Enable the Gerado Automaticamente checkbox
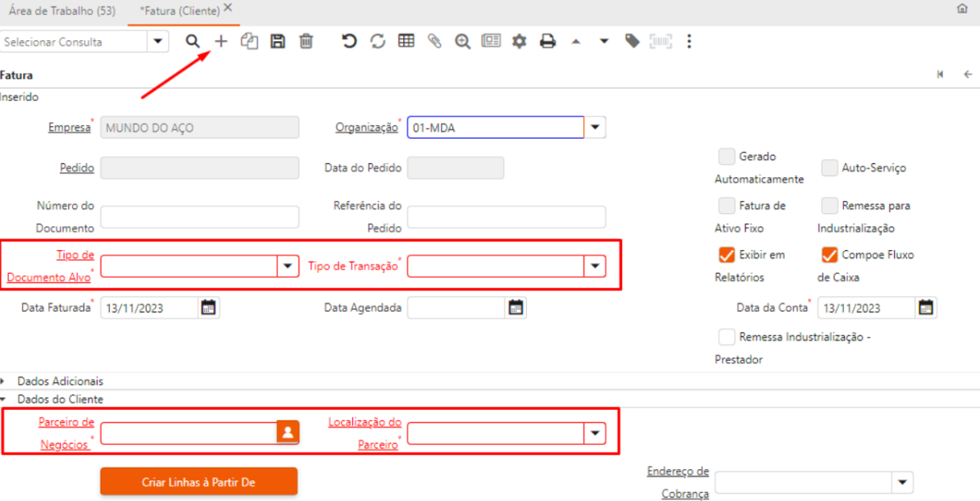This screenshot has width=980, height=501. [726, 157]
